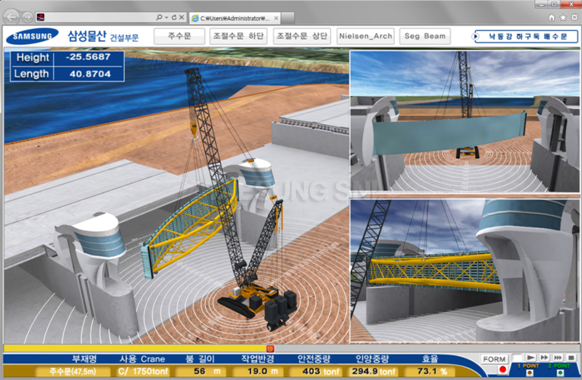
Task: Click the address bar search magnifier icon
Action: (159, 17)
